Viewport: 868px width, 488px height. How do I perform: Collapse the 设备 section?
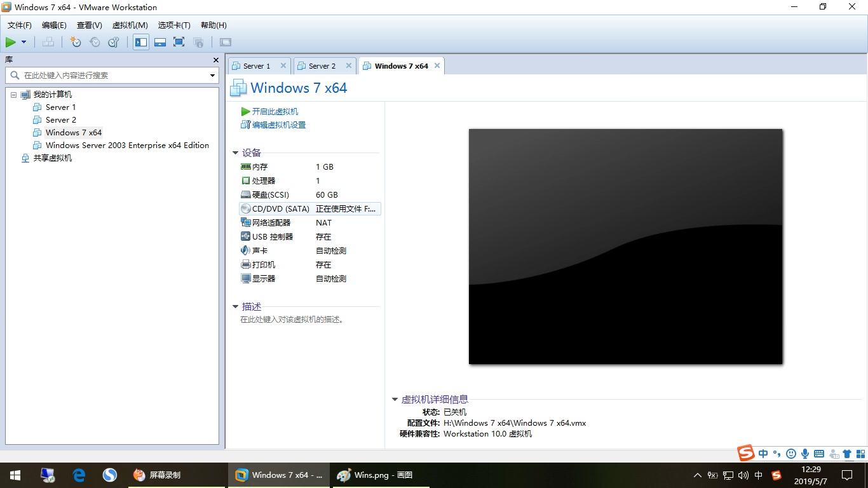tap(235, 152)
